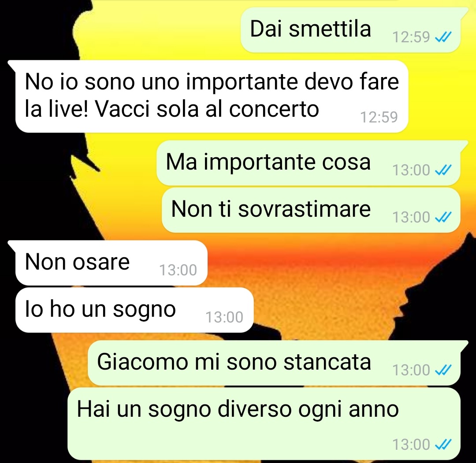Select the "Giacomo mi sono stancata" message
476x463 pixels.
(x=274, y=363)
